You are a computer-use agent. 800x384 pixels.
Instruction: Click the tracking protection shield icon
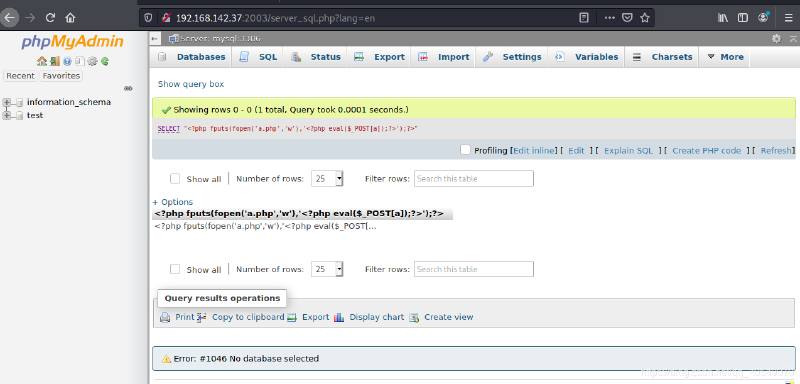click(148, 18)
